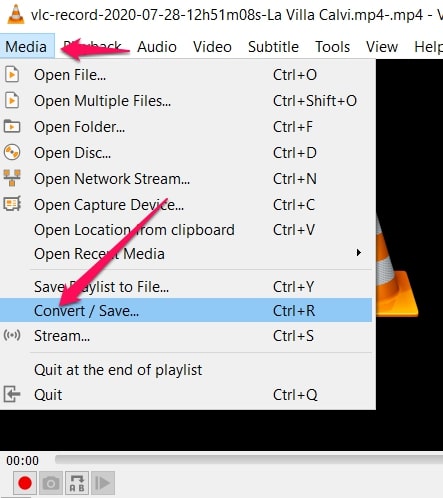Click the Stream broadcast icon
This screenshot has height=498, width=443.
(x=12, y=335)
